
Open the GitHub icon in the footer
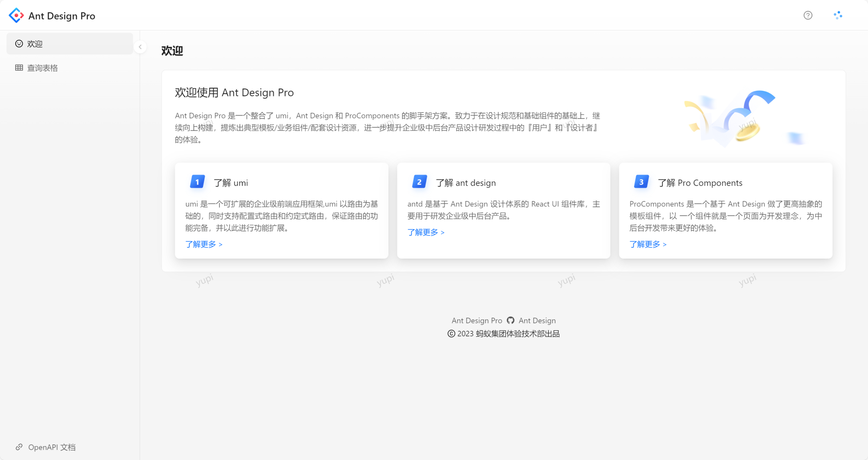click(510, 321)
